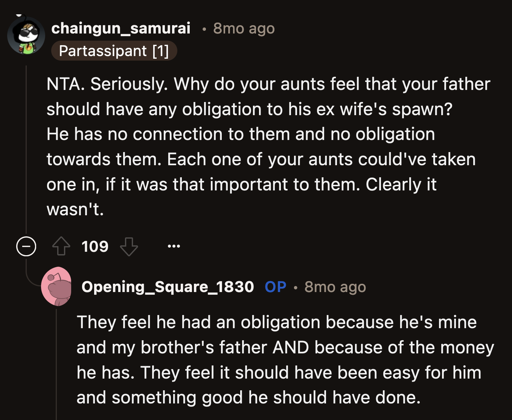Open chaingun_samurai's avatar
512x420 pixels.
point(26,35)
